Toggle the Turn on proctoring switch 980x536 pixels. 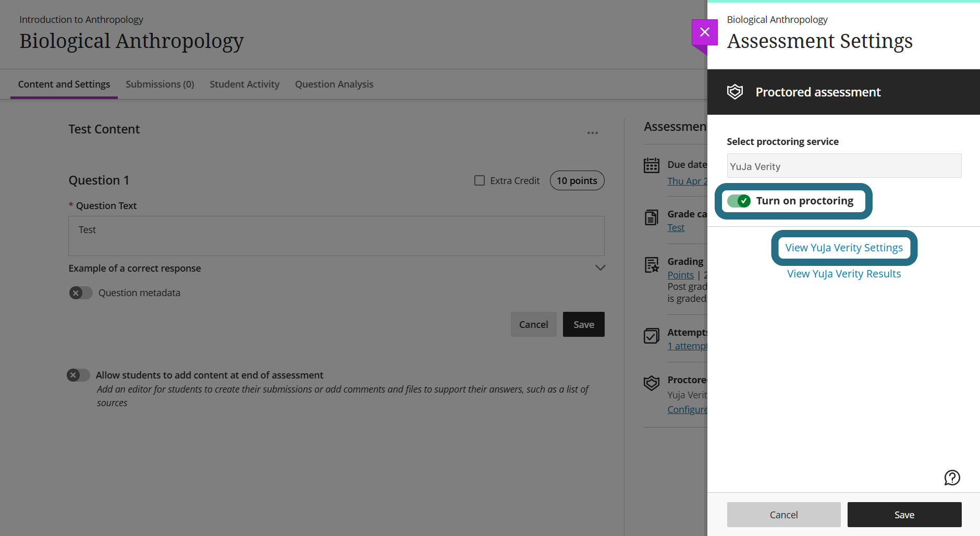pyautogui.click(x=739, y=201)
